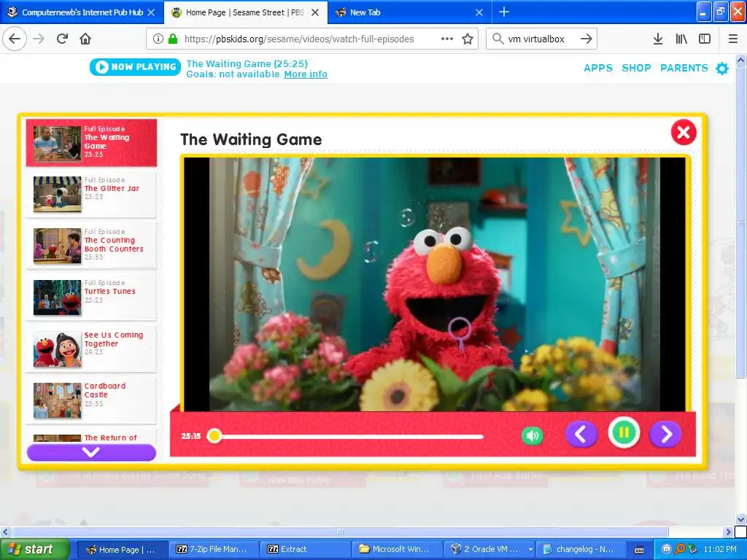
Task: Click the tray icon next to the 11:02 PM clock
Action: (693, 549)
